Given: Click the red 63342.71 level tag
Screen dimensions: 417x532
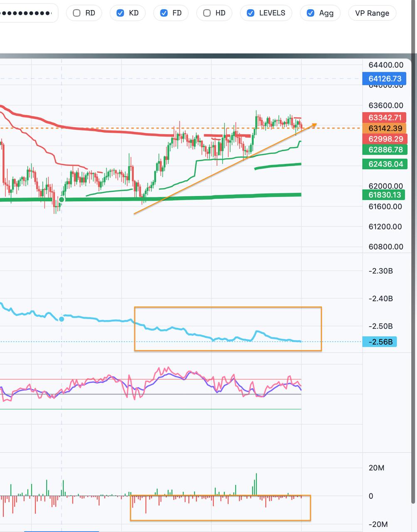Looking at the screenshot, I should tap(385, 118).
